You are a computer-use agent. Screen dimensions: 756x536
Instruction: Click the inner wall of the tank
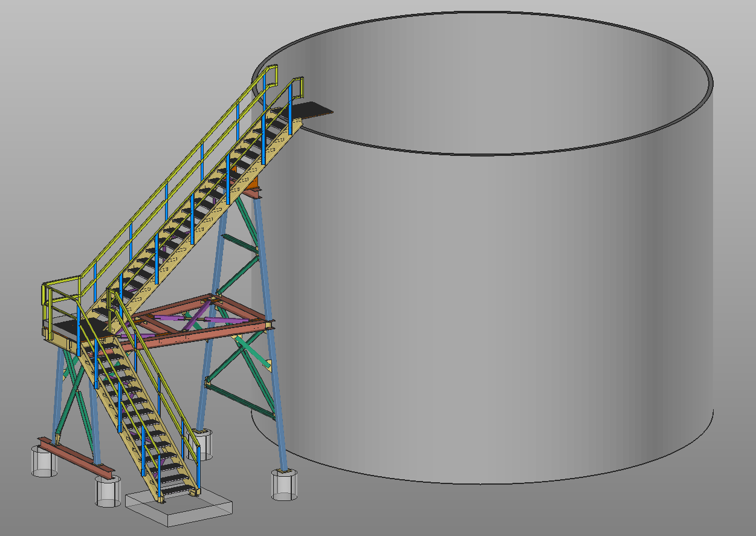click(x=483, y=79)
